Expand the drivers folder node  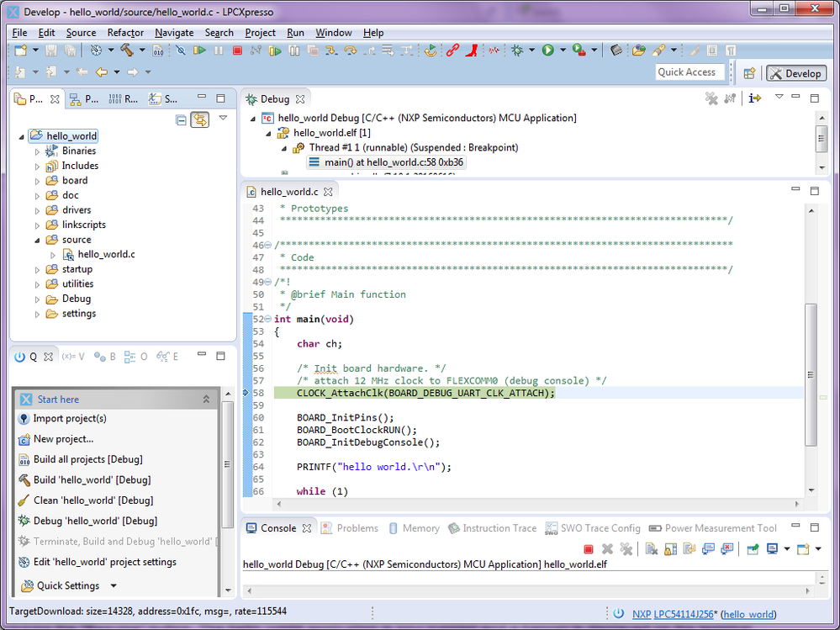point(38,210)
